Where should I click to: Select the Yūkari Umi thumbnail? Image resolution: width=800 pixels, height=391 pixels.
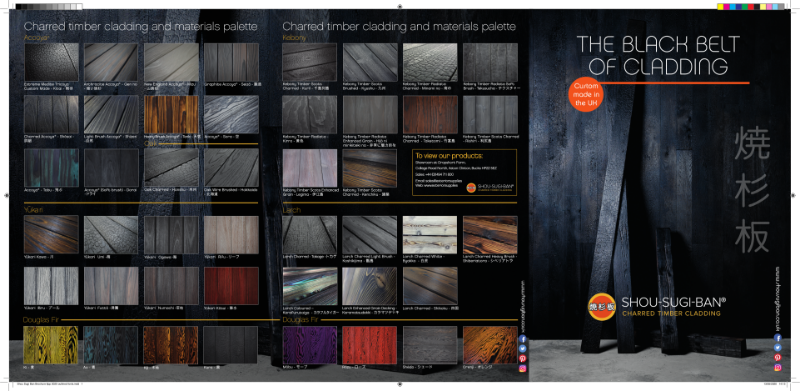111,235
